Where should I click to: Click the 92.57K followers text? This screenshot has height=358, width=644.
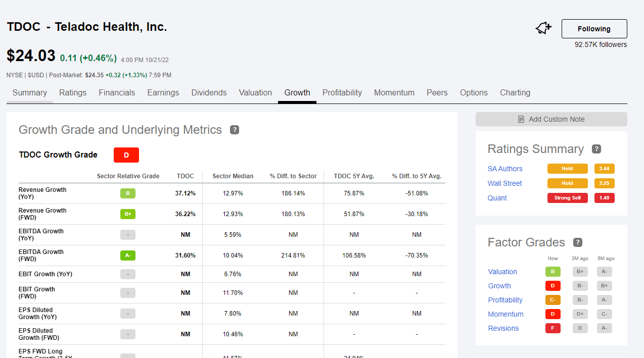click(601, 44)
